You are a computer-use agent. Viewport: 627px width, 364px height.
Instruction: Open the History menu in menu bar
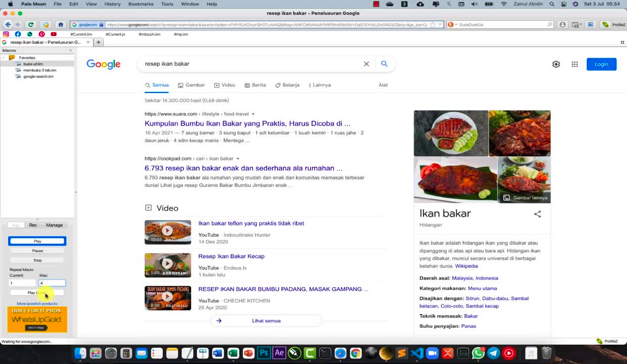tap(112, 4)
